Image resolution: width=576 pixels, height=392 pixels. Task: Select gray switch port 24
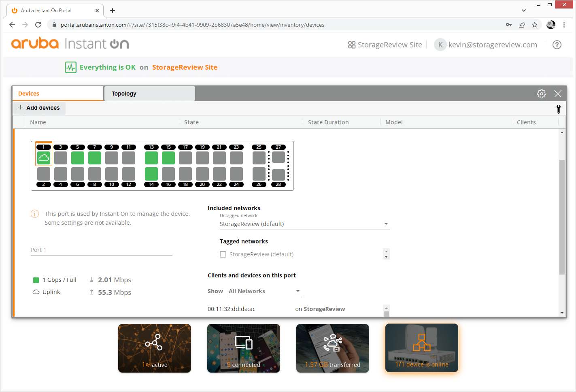pos(236,174)
